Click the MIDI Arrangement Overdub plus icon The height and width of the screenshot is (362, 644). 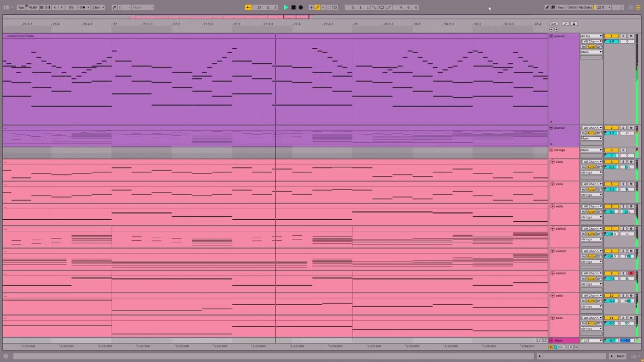tap(311, 7)
